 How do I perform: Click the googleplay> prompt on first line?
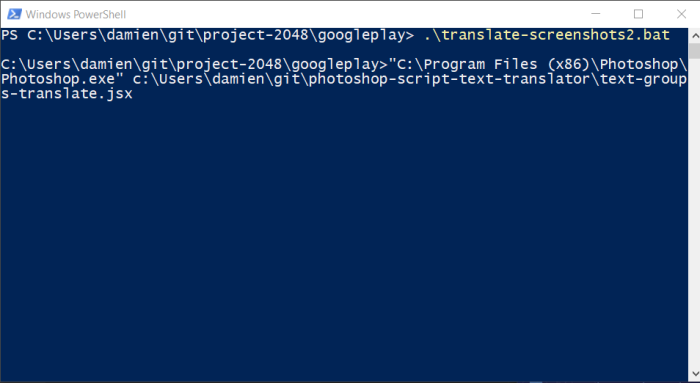[x=366, y=35]
